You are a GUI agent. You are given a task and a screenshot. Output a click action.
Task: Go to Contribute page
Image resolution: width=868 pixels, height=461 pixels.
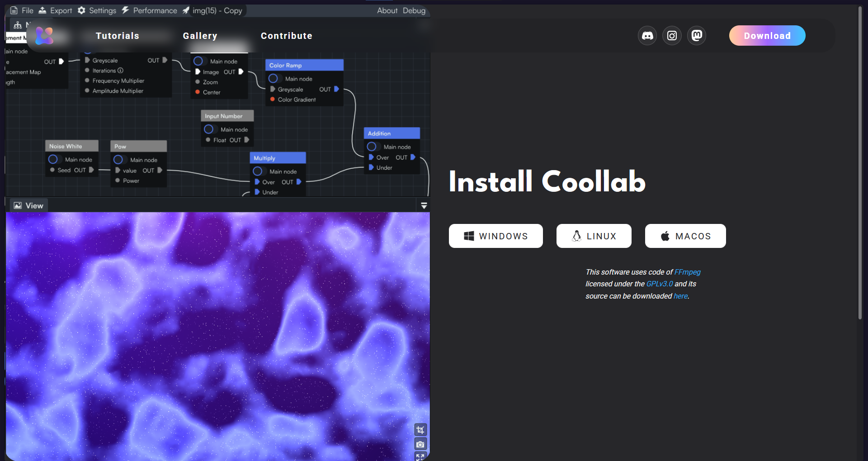click(287, 36)
